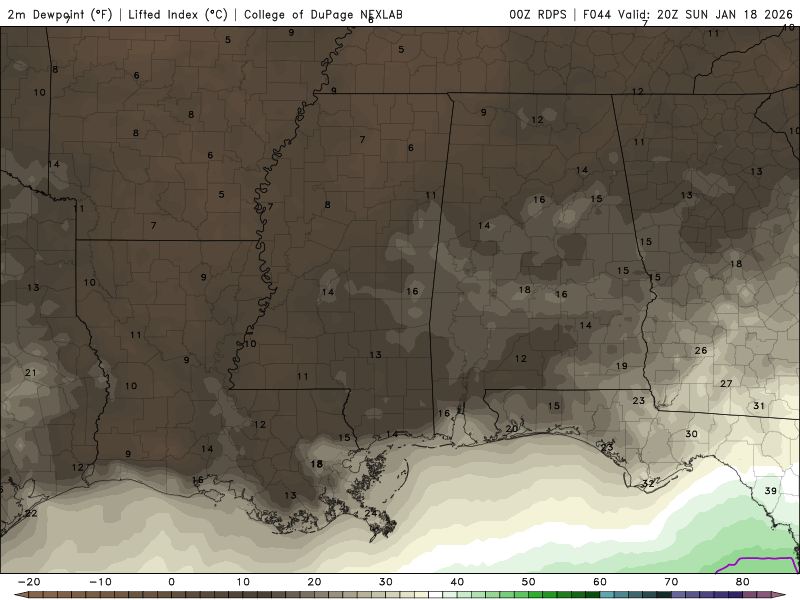Click the "70" colorbar label
The image size is (800, 600).
point(671,582)
